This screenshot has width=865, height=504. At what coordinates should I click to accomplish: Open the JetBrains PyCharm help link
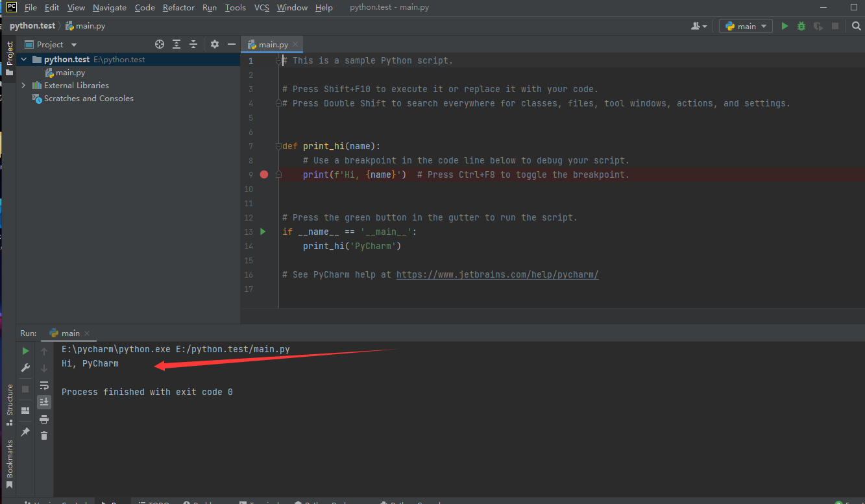click(497, 274)
